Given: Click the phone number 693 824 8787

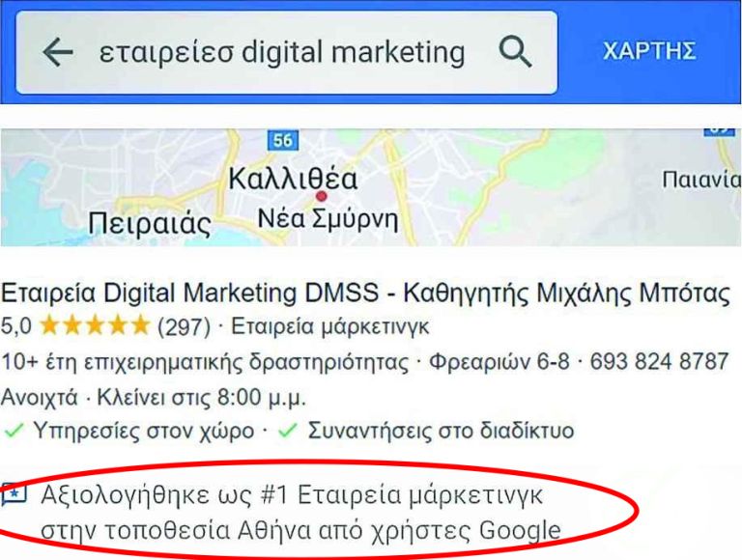Looking at the screenshot, I should (659, 362).
